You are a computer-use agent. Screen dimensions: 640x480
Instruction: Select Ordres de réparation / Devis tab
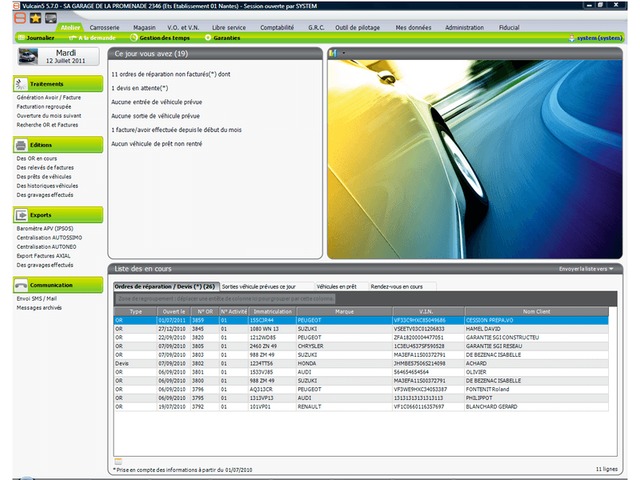(x=165, y=287)
